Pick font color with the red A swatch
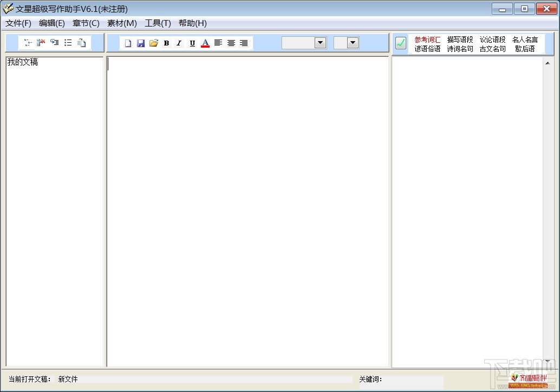Screen dimensions: 560x392 coord(205,43)
